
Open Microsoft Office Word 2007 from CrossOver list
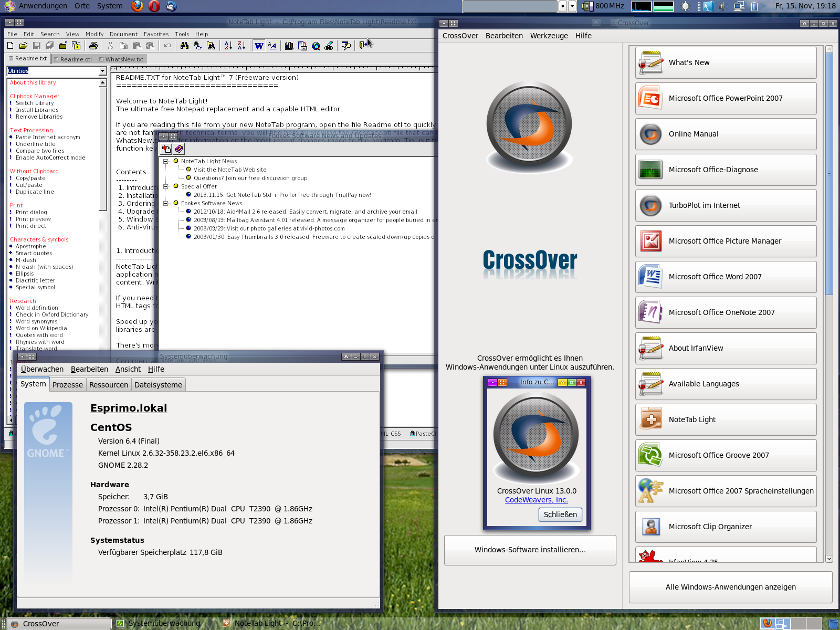pyautogui.click(x=726, y=277)
